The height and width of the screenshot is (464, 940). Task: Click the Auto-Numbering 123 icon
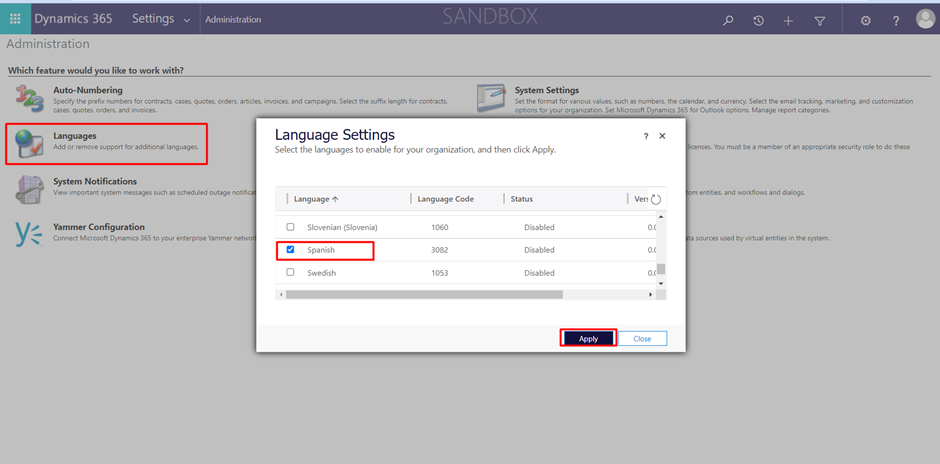(x=29, y=98)
